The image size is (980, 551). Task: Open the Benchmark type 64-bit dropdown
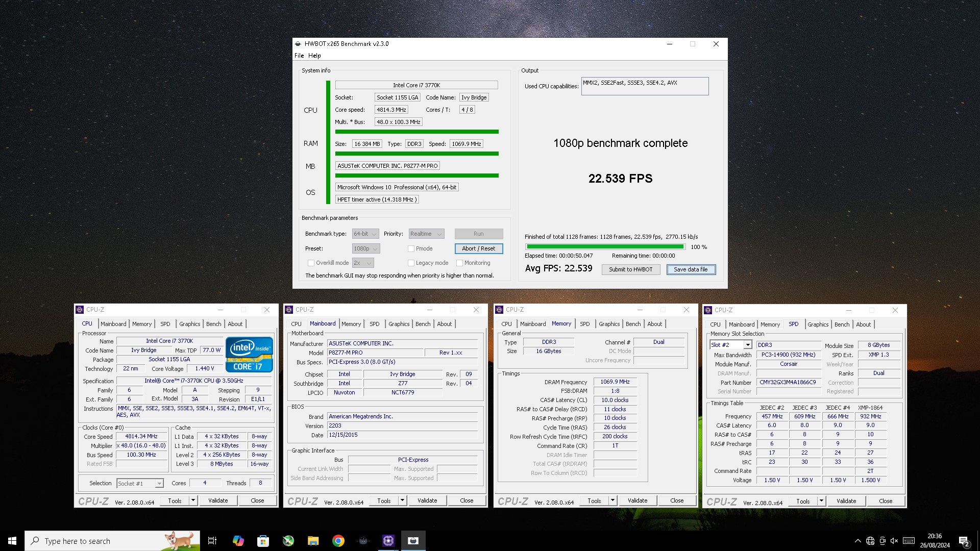coord(365,234)
